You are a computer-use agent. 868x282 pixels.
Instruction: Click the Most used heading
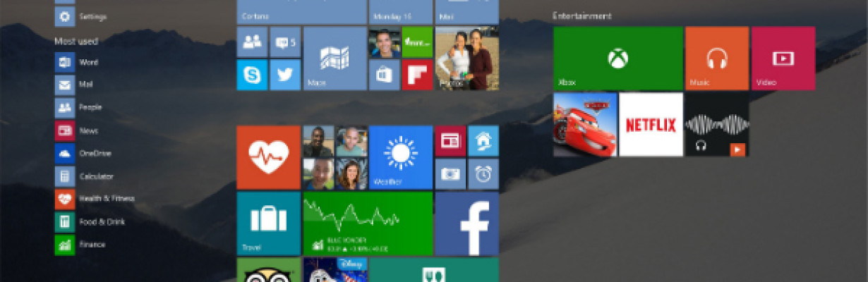(x=76, y=42)
